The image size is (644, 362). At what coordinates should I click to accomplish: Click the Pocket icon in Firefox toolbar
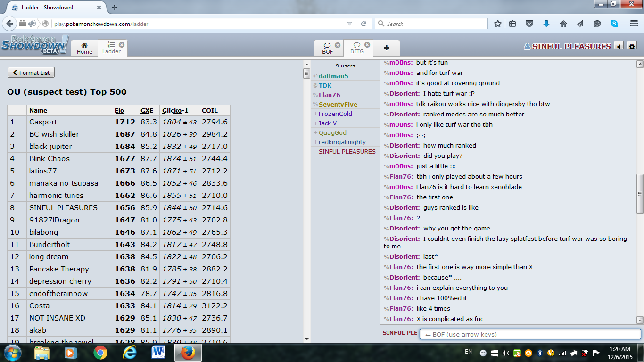(x=529, y=24)
